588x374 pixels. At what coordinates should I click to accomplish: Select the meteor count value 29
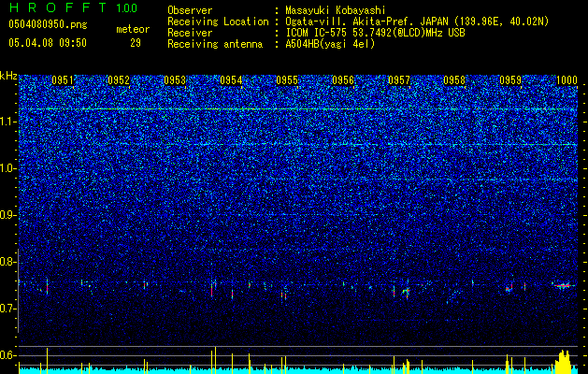click(136, 43)
